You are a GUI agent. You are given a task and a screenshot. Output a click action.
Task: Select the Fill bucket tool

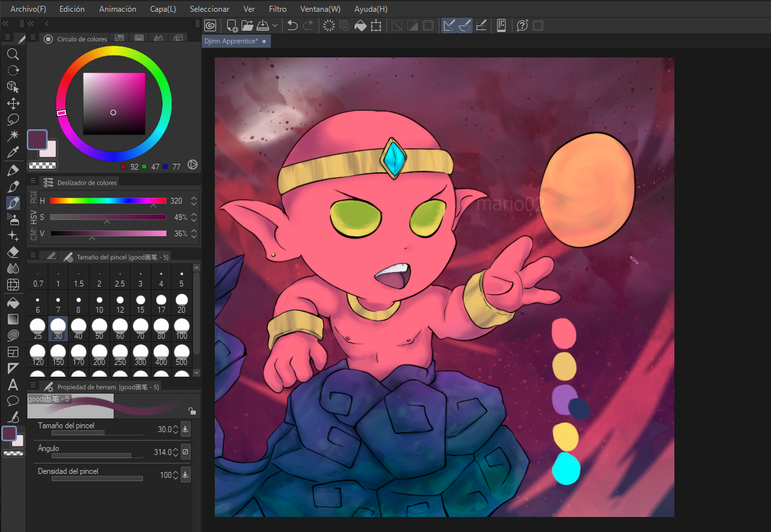coord(12,303)
